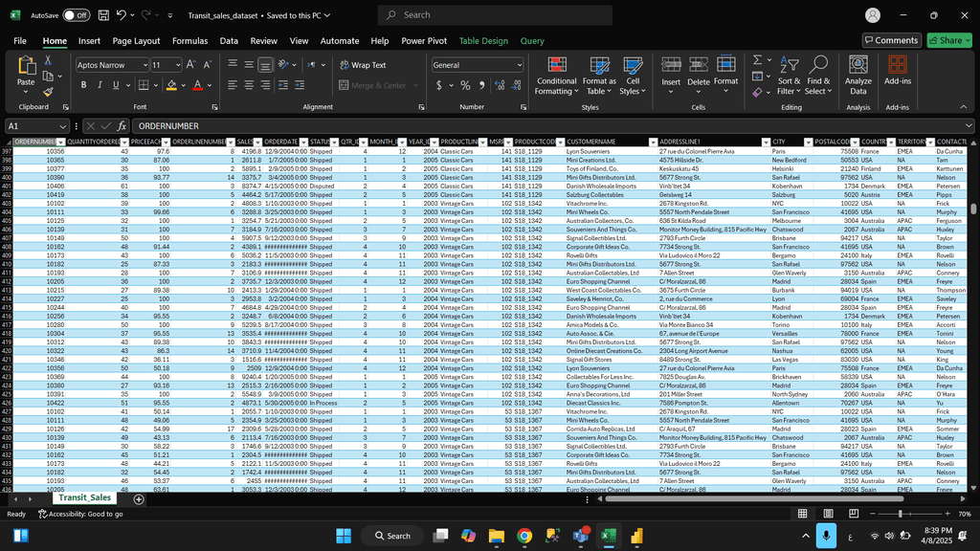Click Accessibility: Good to go status
Screen dimensions: 980x551
80,514
